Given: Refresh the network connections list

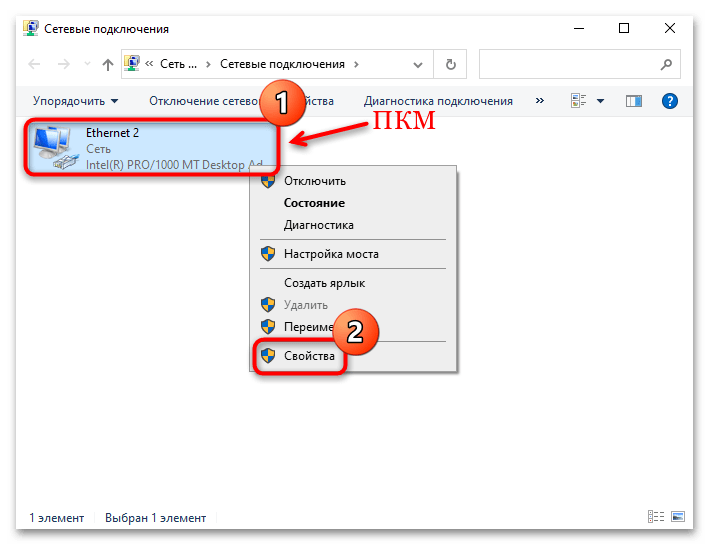Looking at the screenshot, I should 450,64.
